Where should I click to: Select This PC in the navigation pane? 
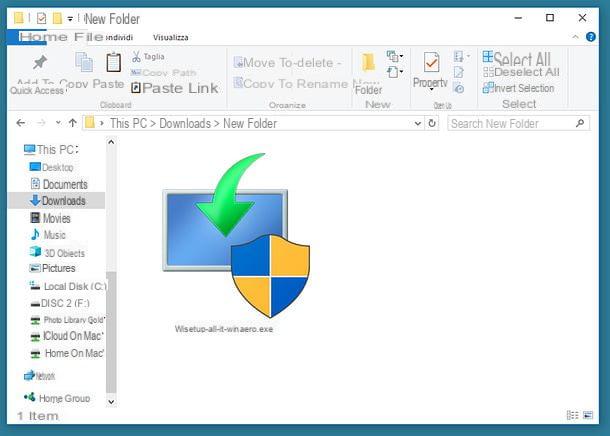[x=51, y=150]
